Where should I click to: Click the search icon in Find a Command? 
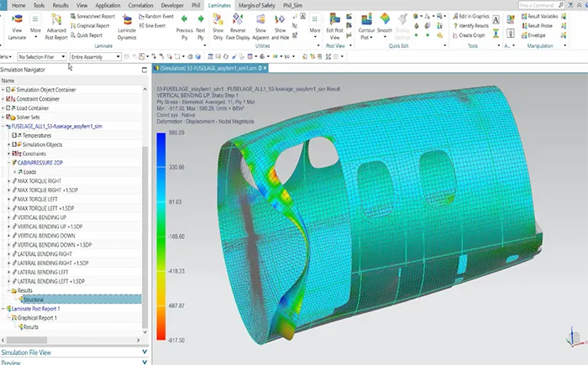point(561,5)
